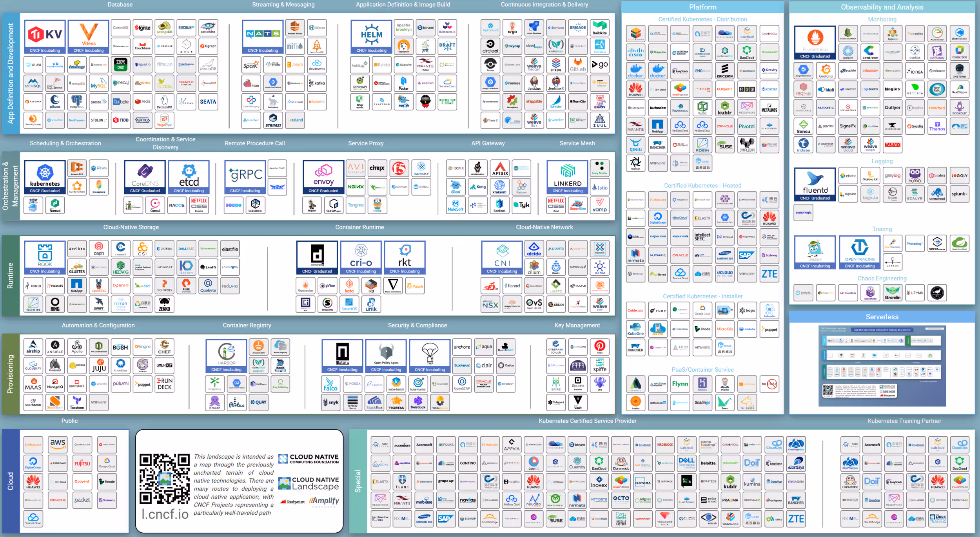Select the CoreDNS logo
This screenshot has width=980, height=537.
(x=145, y=177)
